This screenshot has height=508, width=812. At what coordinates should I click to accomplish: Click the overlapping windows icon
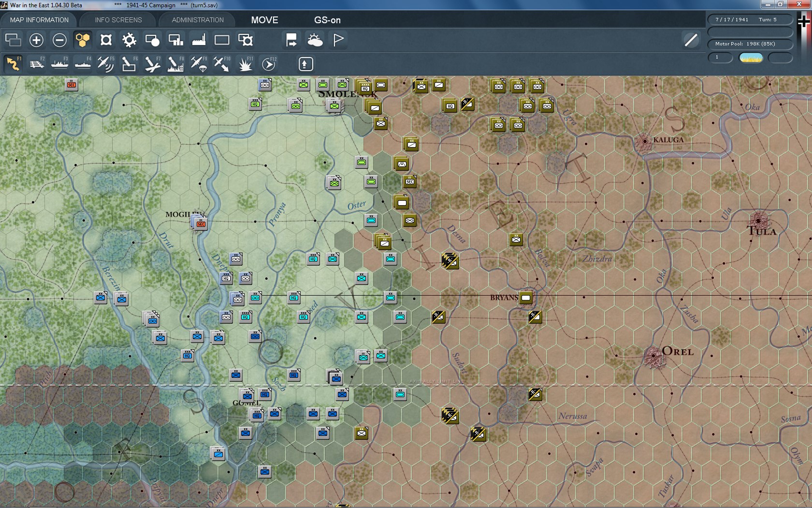click(13, 40)
